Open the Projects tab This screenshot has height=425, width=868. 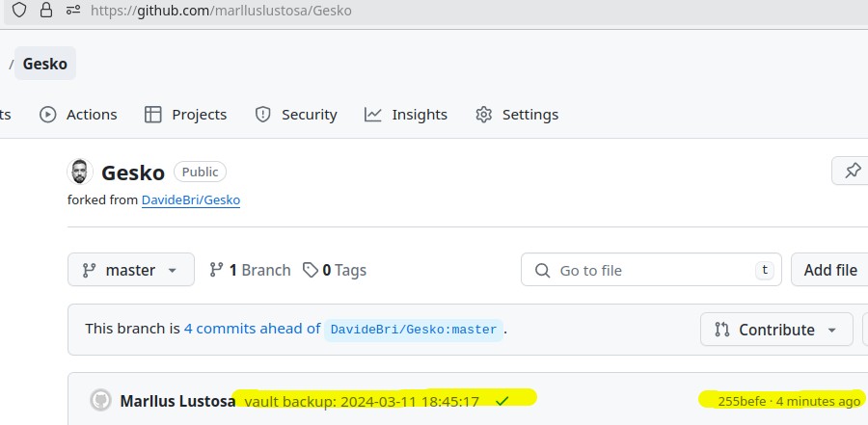(185, 115)
